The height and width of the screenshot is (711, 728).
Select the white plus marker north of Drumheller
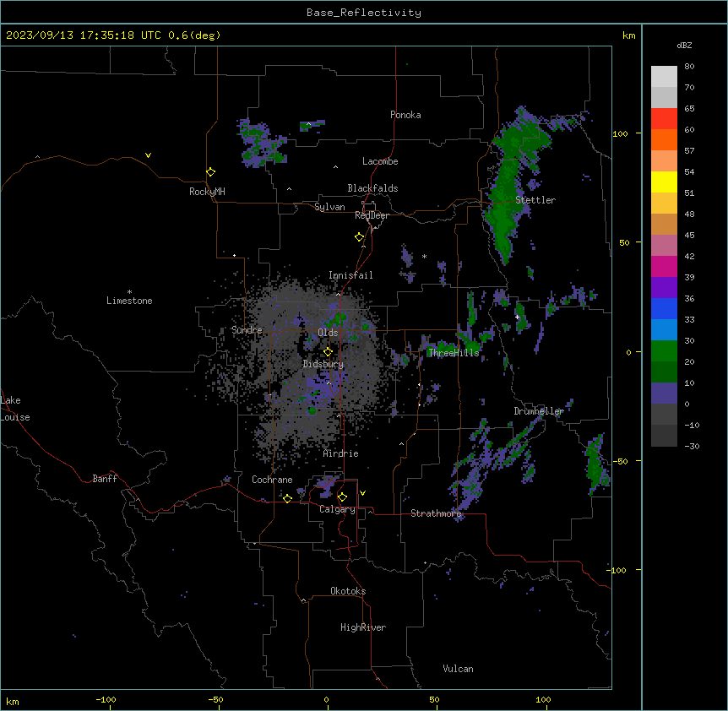(517, 317)
